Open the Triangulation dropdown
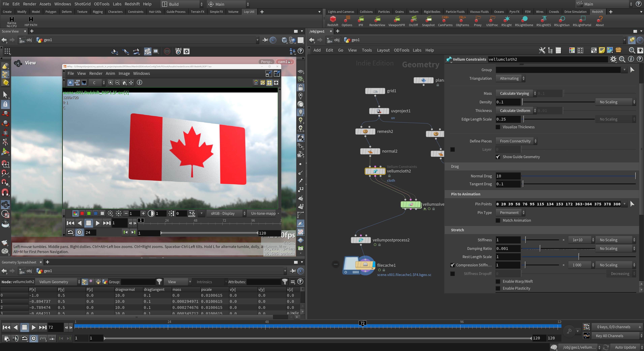 pyautogui.click(x=511, y=79)
